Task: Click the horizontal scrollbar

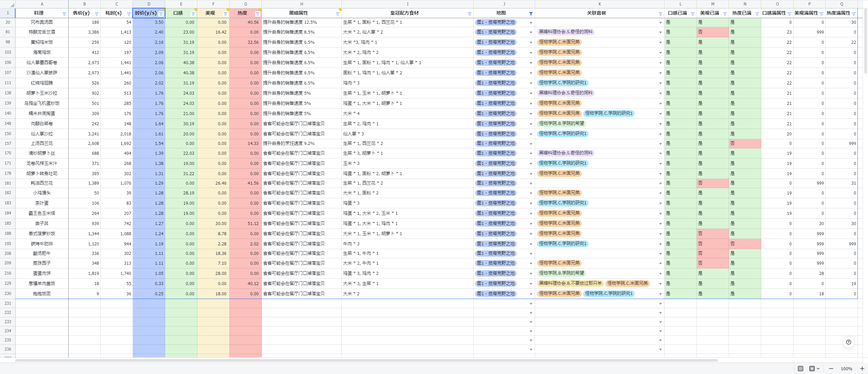Action: click(366, 360)
